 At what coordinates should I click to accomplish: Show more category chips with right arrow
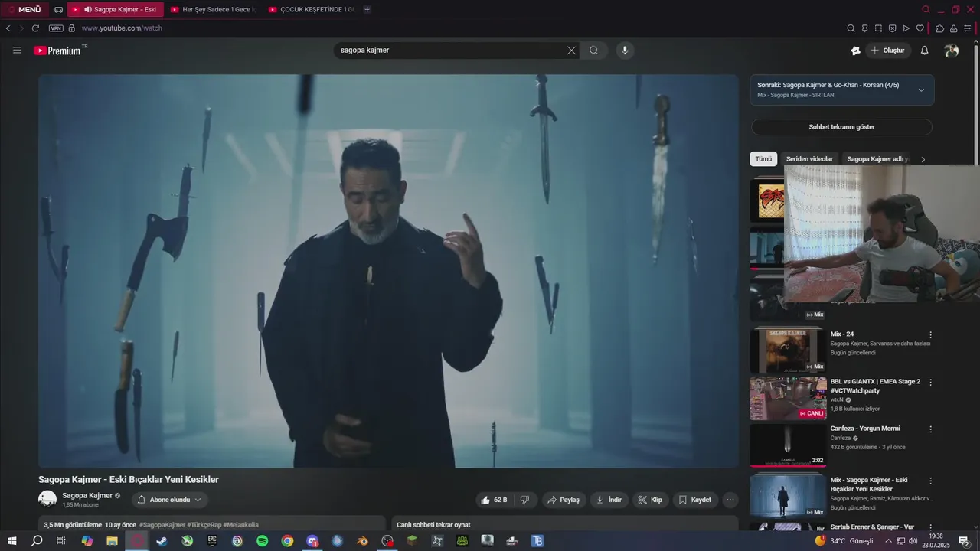[x=923, y=159]
